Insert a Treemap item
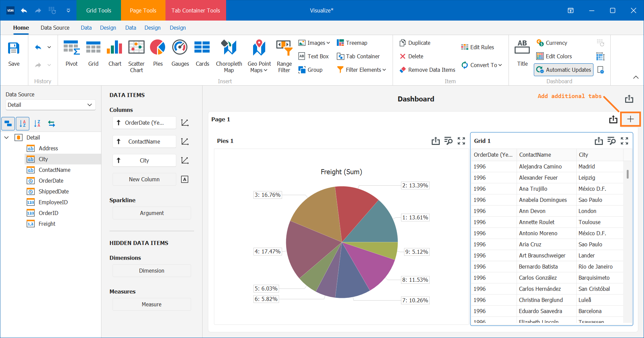This screenshot has width=644, height=338. tap(352, 43)
